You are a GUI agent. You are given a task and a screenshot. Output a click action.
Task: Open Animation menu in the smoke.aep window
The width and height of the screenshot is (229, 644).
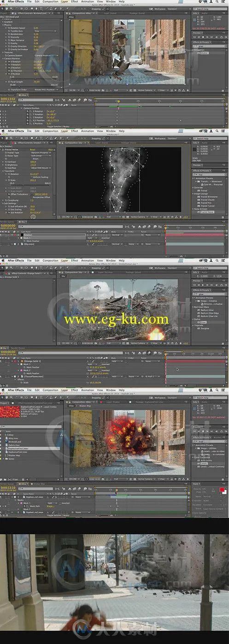(x=88, y=131)
